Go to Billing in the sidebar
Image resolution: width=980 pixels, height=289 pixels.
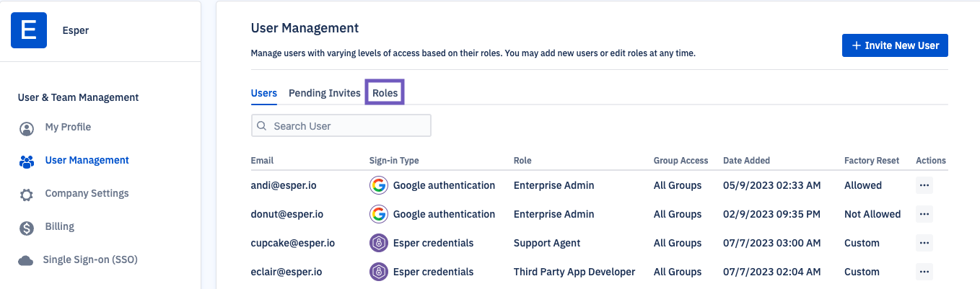[59, 226]
